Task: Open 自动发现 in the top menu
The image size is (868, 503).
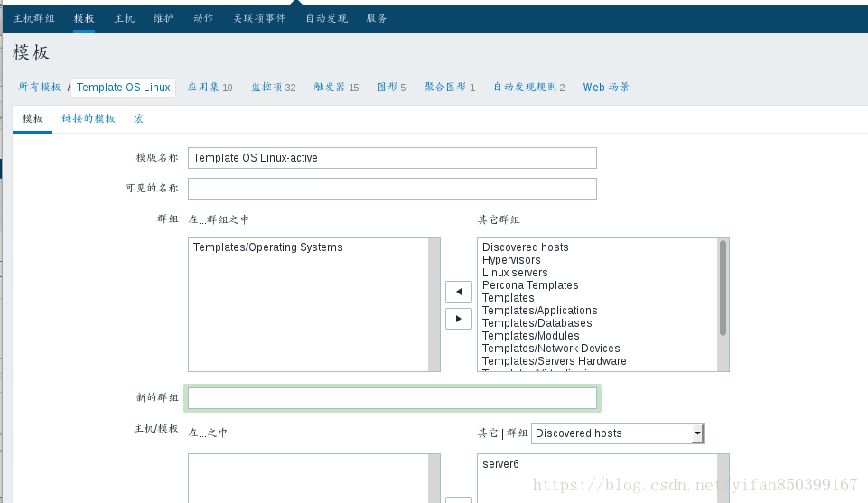Action: point(327,18)
